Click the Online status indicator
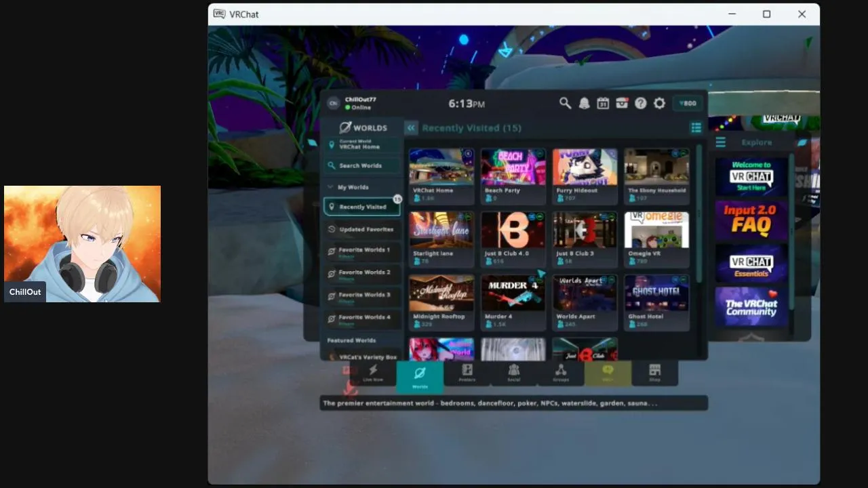The height and width of the screenshot is (488, 868). [x=357, y=108]
